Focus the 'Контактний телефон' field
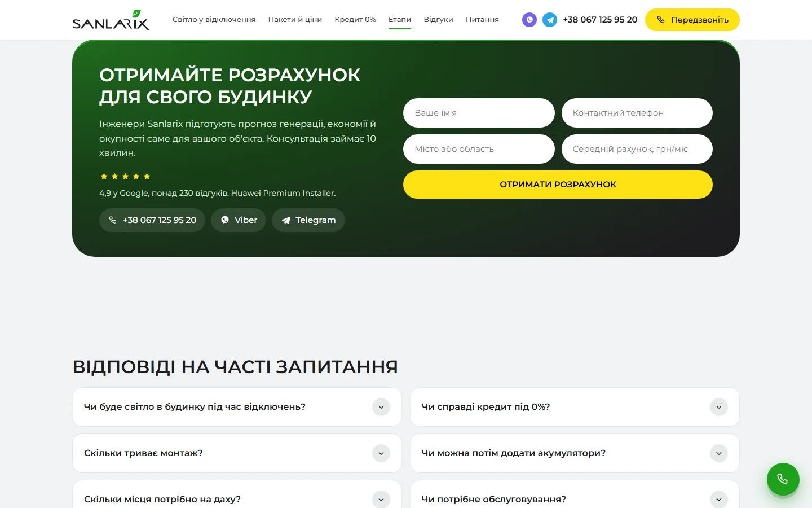This screenshot has width=812, height=508. click(637, 113)
